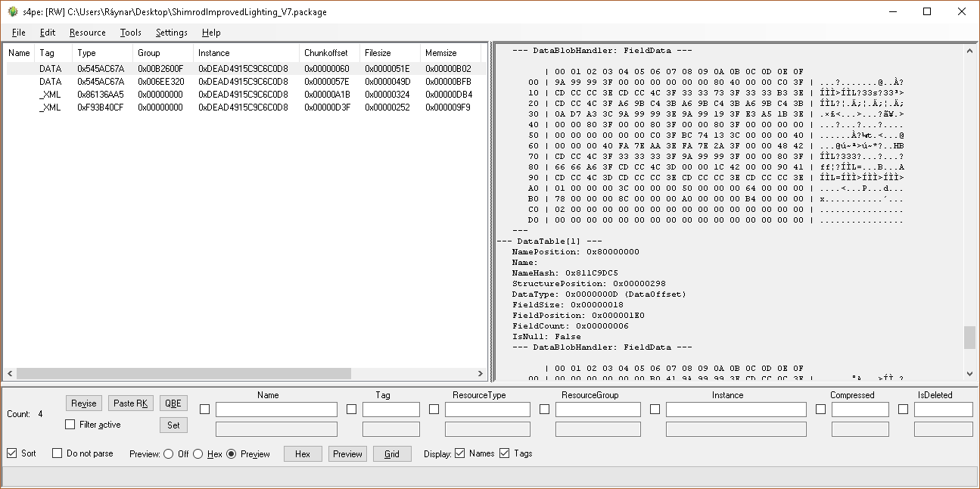Focus the Instance filter input field
980x489 pixels.
(x=736, y=410)
